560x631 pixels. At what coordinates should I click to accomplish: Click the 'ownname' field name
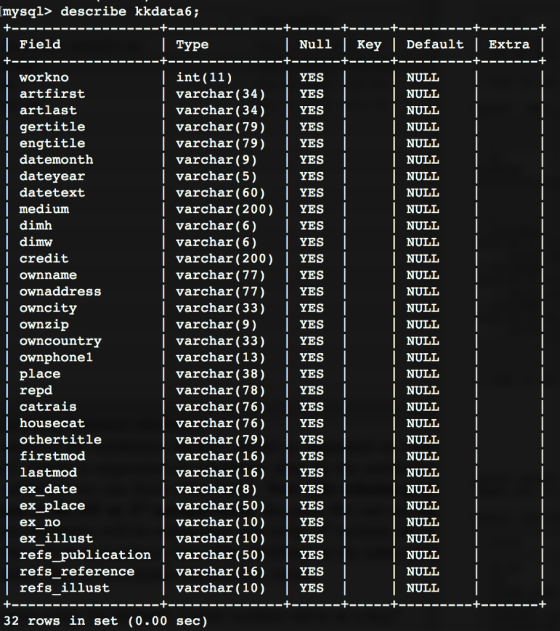[48, 275]
